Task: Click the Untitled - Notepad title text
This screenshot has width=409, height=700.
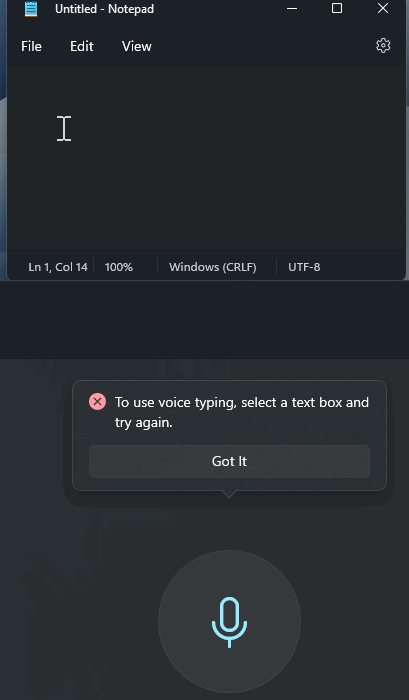Action: (104, 8)
